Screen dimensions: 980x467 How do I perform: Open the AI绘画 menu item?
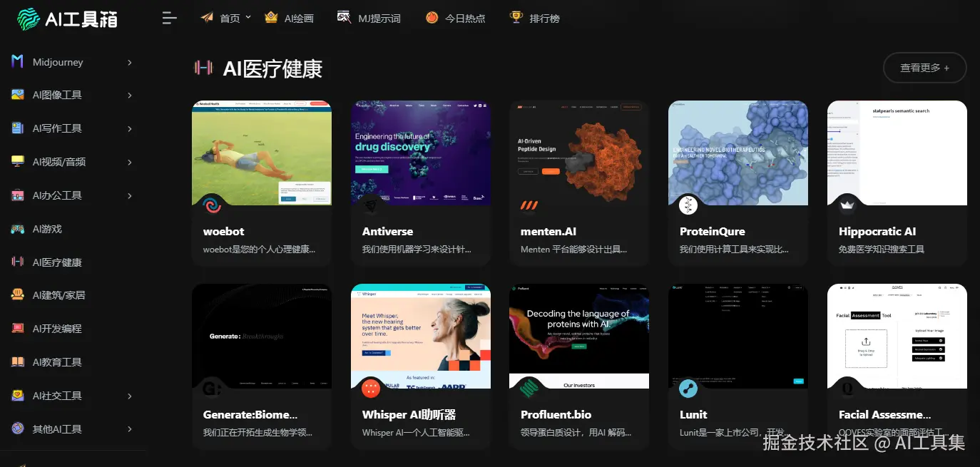299,19
